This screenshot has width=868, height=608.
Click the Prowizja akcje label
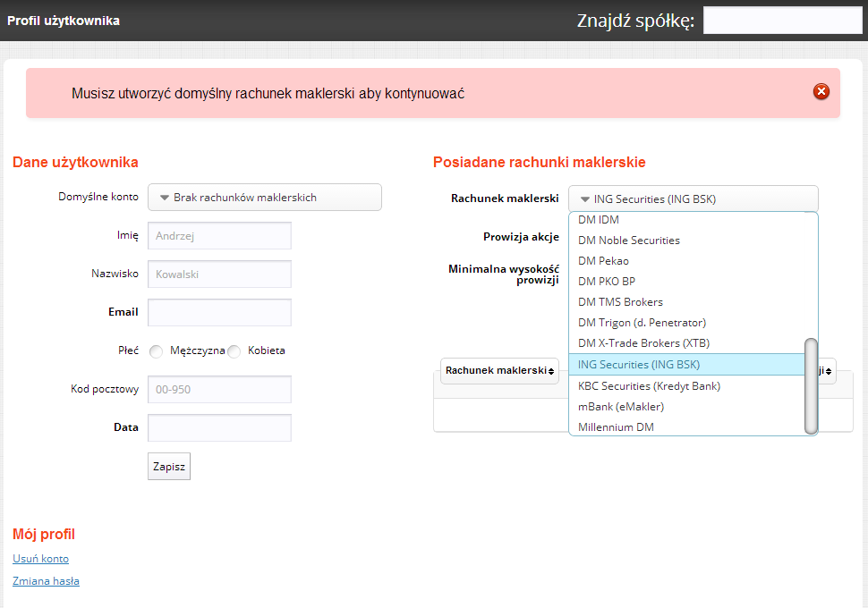[521, 237]
